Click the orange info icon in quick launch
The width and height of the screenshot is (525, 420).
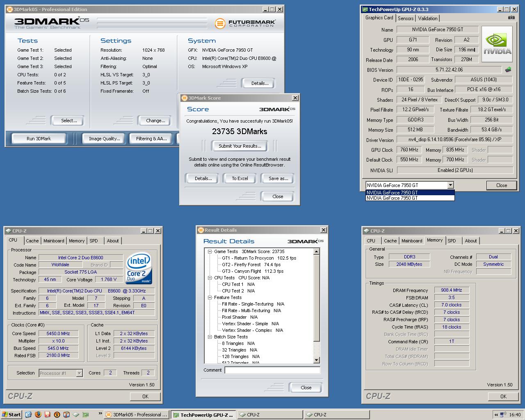click(57, 414)
